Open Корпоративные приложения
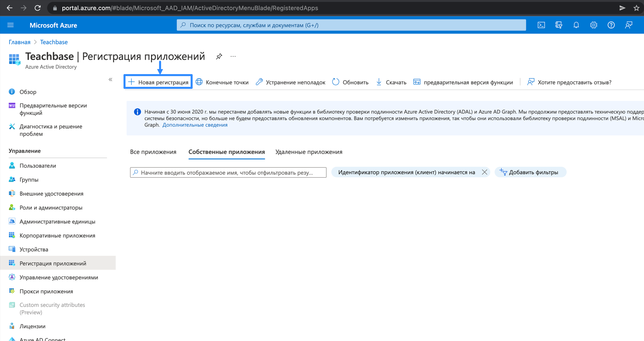The width and height of the screenshot is (644, 341). coord(58,235)
